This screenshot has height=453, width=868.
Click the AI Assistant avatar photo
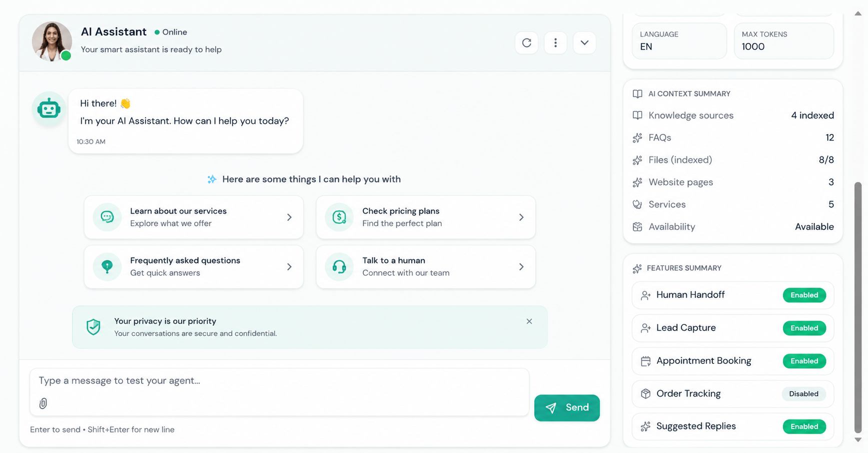[x=52, y=41]
